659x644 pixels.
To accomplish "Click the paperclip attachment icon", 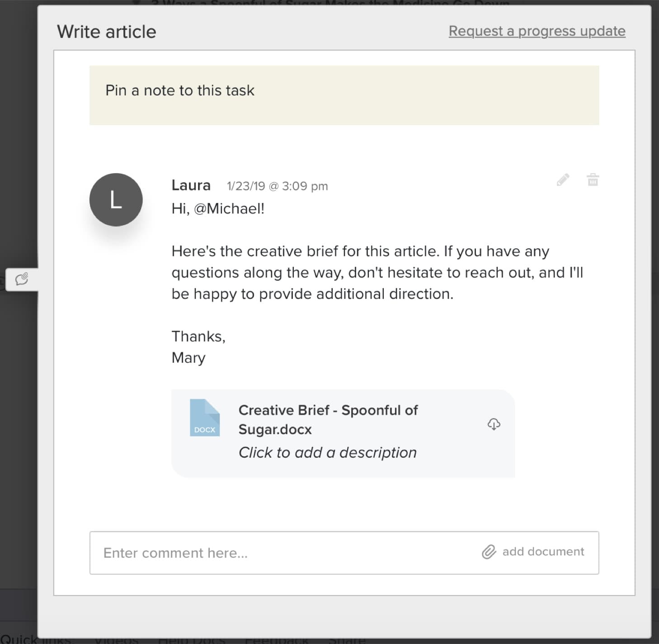I will click(x=489, y=552).
